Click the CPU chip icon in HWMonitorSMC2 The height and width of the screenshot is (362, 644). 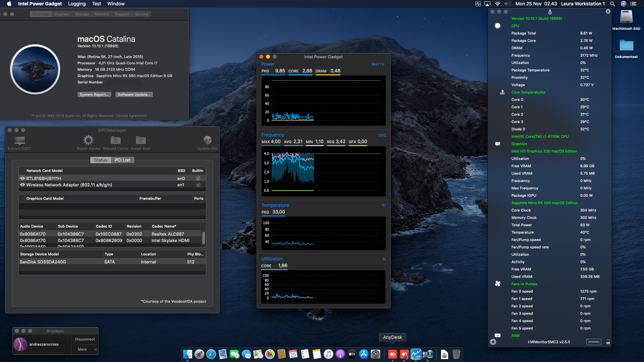(498, 26)
